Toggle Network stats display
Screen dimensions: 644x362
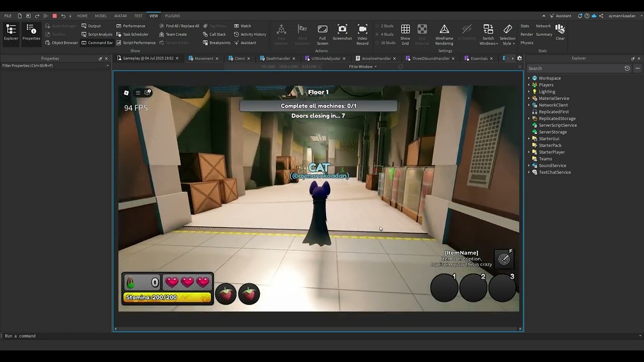(x=543, y=26)
